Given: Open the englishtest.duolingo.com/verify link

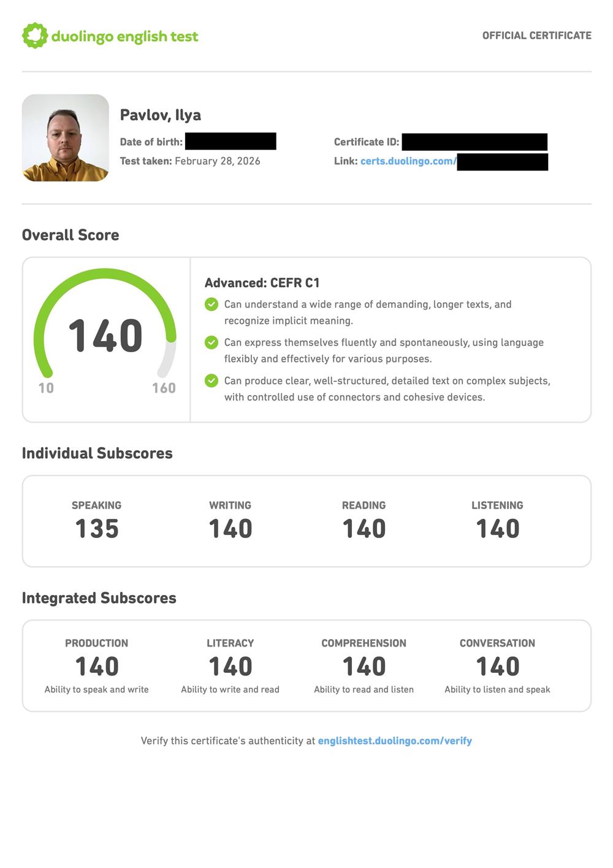Looking at the screenshot, I should pyautogui.click(x=395, y=741).
